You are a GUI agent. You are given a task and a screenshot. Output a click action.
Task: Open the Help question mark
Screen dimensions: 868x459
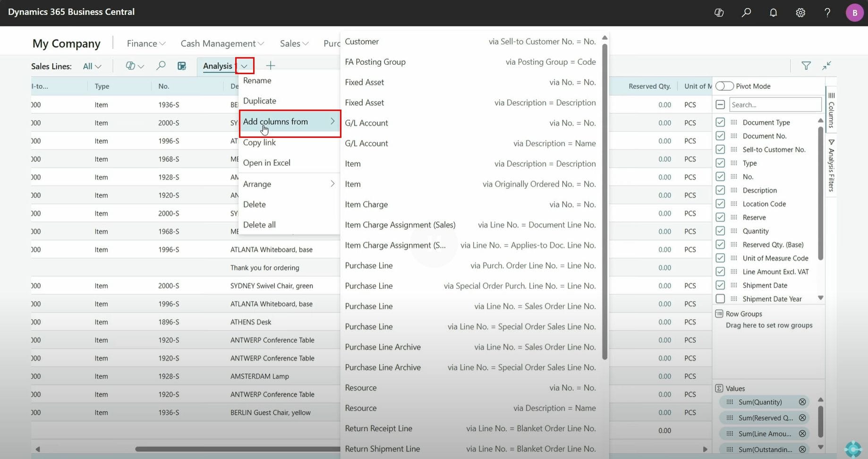[827, 13]
